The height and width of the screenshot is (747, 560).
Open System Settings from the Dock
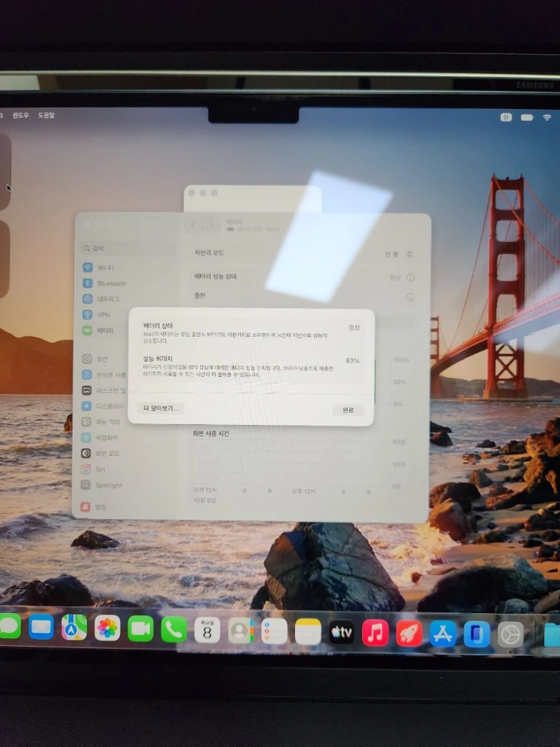tap(511, 634)
